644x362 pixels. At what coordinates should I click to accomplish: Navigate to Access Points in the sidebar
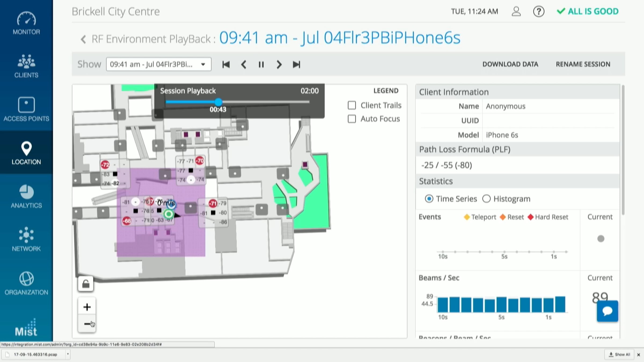click(x=26, y=109)
